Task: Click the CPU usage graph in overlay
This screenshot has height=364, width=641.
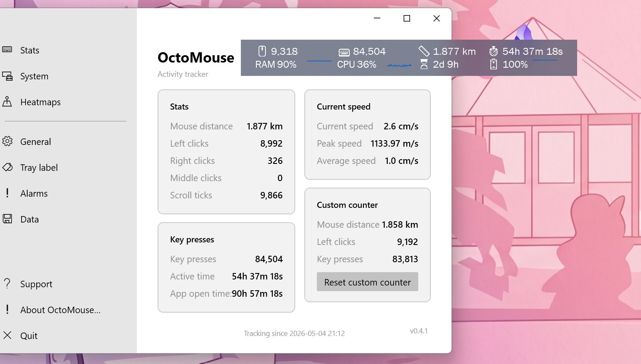Action: pyautogui.click(x=399, y=66)
